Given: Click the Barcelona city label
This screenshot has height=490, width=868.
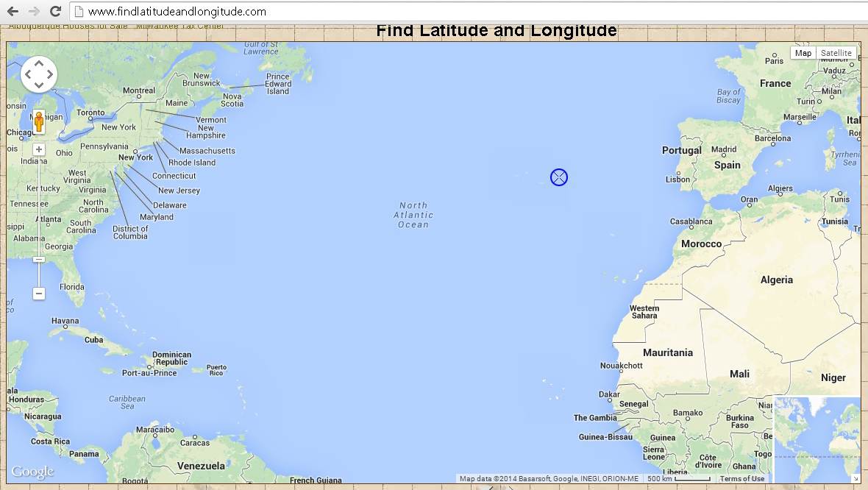Looking at the screenshot, I should [773, 138].
